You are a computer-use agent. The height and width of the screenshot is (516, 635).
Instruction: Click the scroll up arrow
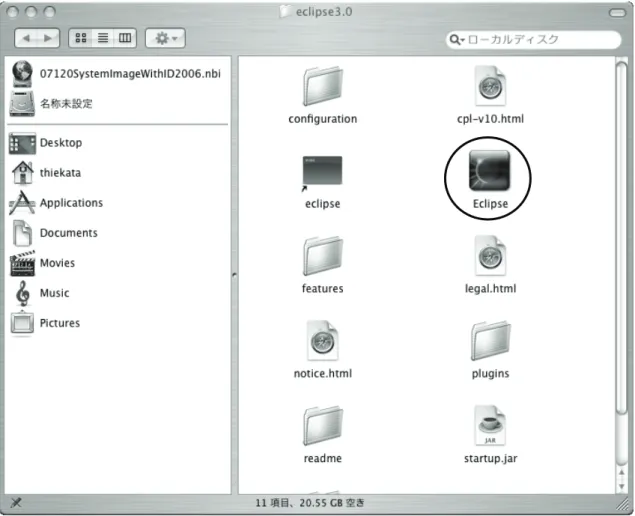click(x=622, y=473)
